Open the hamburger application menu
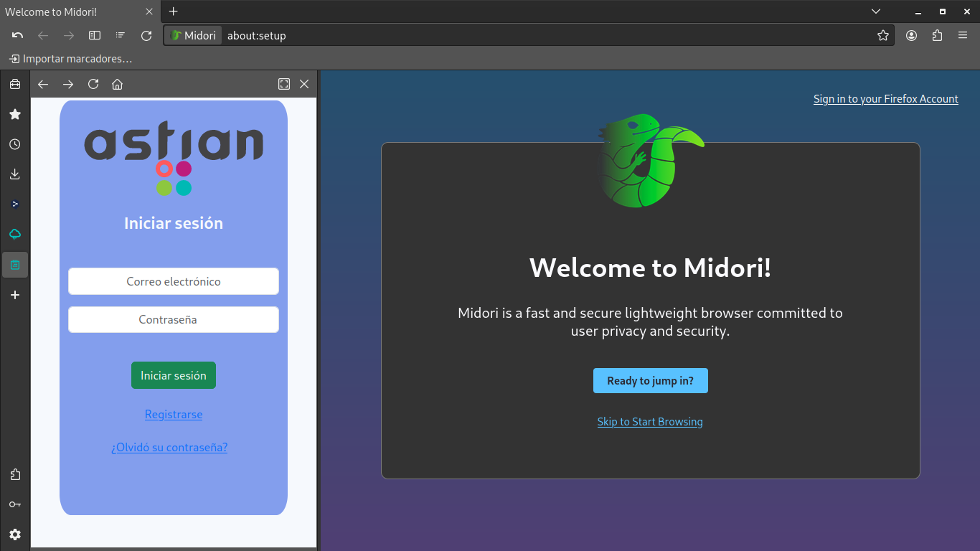This screenshot has height=551, width=980. [x=963, y=35]
